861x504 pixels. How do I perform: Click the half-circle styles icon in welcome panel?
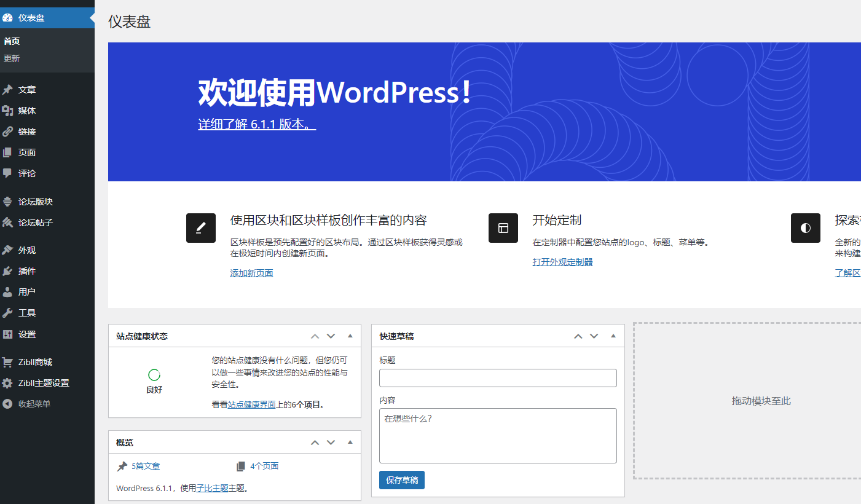pyautogui.click(x=806, y=228)
